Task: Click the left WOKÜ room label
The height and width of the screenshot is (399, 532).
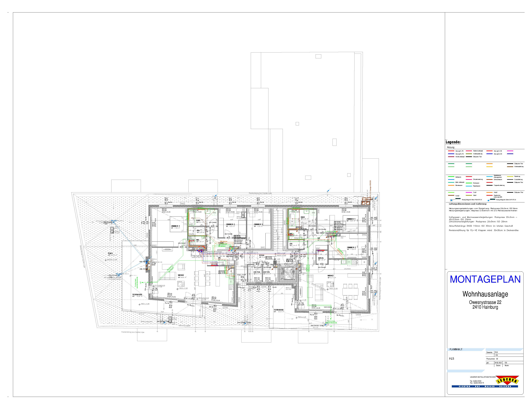Action: pyautogui.click(x=181, y=275)
